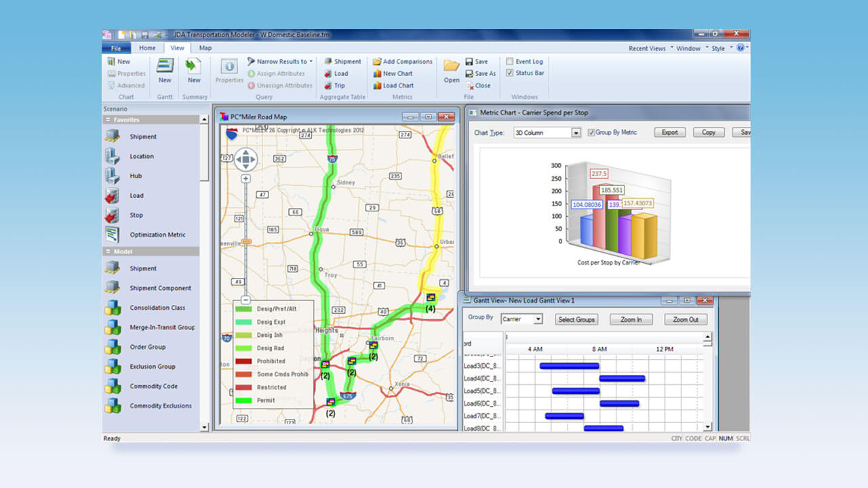Screen dimensions: 868x488
Task: Open the Chart Type dropdown
Action: click(576, 133)
